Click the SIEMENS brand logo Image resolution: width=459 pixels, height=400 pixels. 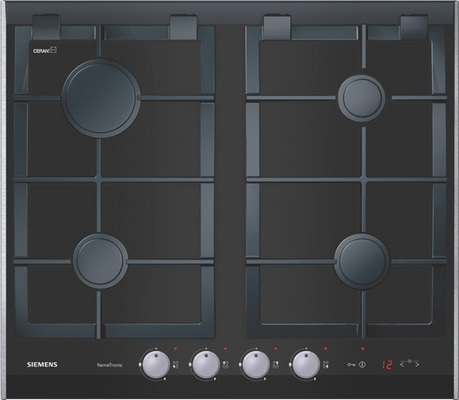pyautogui.click(x=42, y=365)
